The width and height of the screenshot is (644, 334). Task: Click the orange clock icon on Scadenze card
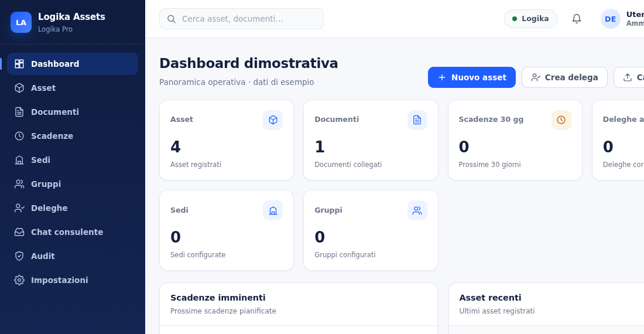click(561, 120)
